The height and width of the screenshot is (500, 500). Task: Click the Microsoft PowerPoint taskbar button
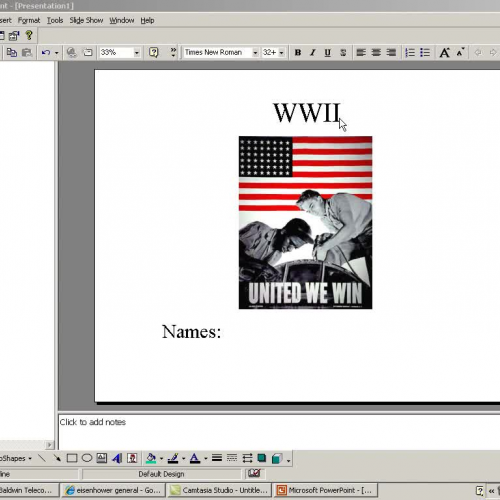(x=325, y=490)
